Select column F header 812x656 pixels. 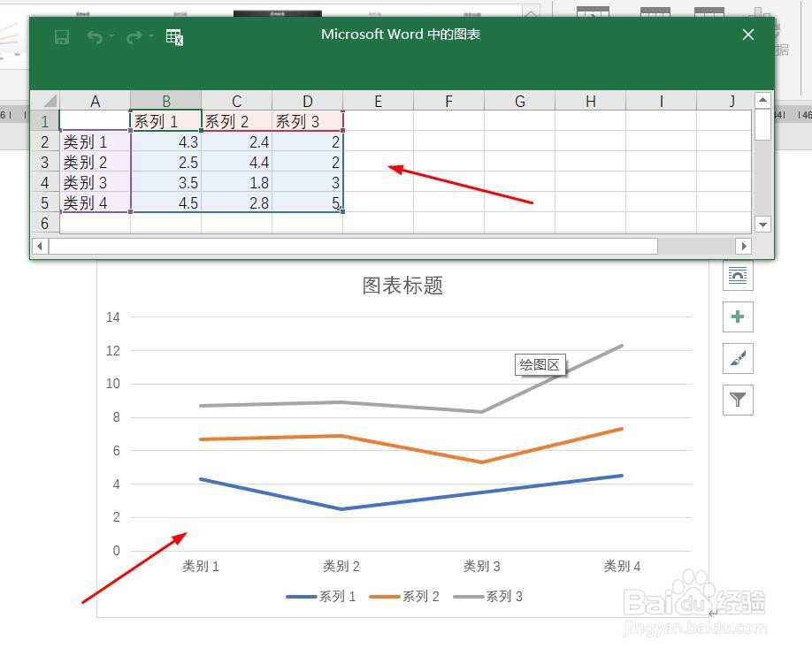(x=448, y=101)
